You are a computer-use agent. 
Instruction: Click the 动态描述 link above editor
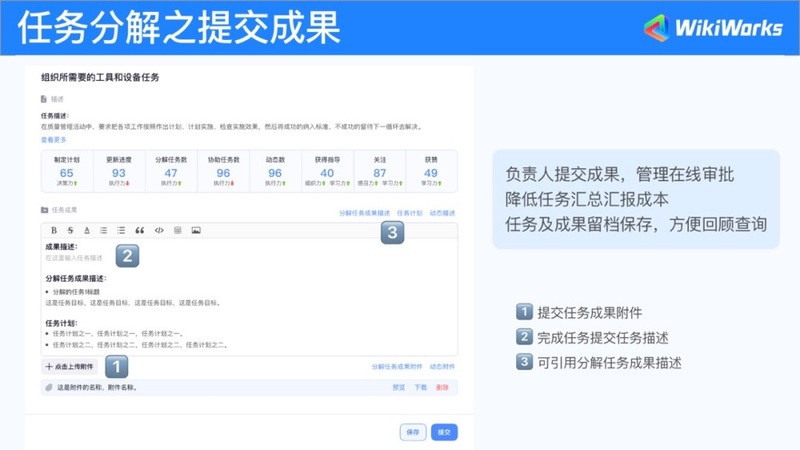click(441, 213)
